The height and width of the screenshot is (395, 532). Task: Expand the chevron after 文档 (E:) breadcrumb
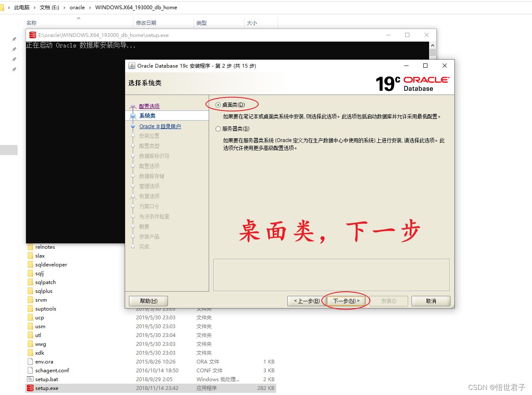pos(65,8)
